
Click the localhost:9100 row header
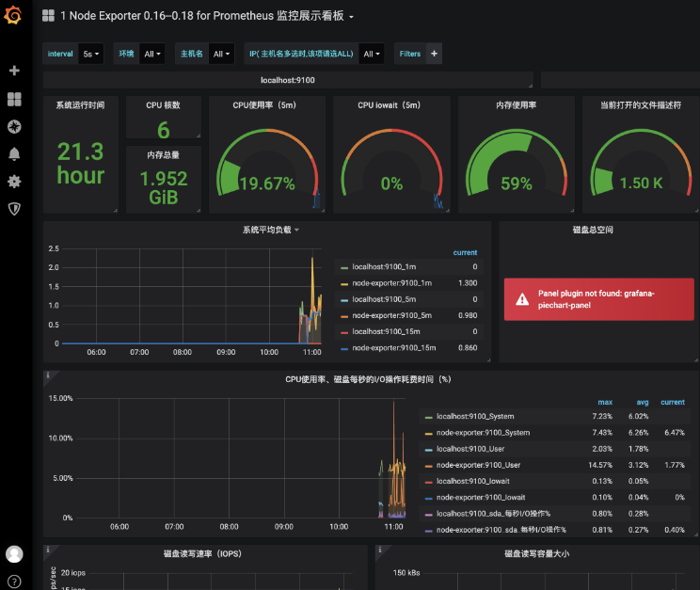point(288,80)
